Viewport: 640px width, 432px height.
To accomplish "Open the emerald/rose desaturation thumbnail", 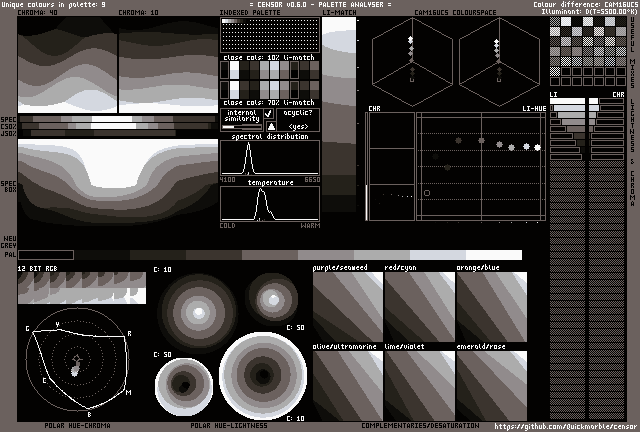I will click(492, 386).
